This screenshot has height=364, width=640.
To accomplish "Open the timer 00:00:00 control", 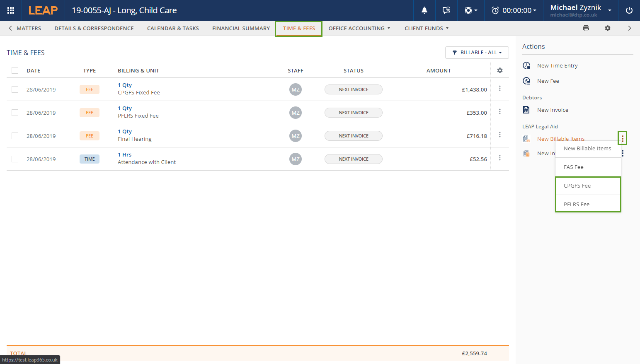I will [514, 10].
